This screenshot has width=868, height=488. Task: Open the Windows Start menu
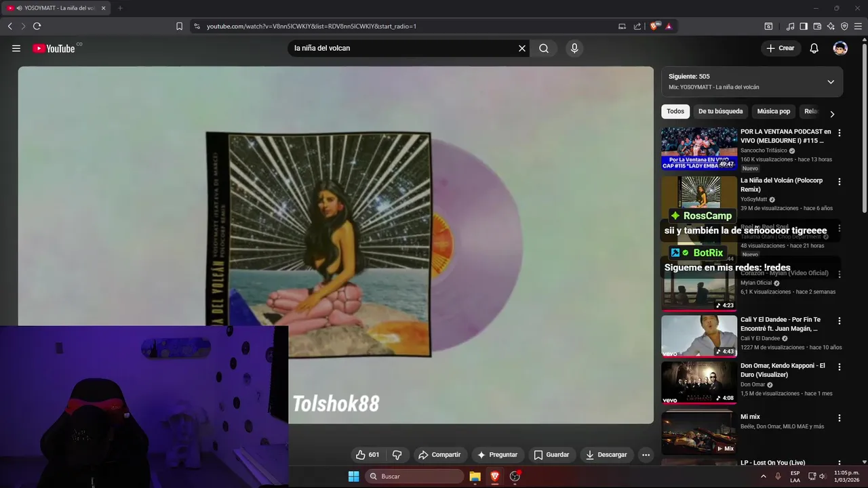[x=353, y=476]
